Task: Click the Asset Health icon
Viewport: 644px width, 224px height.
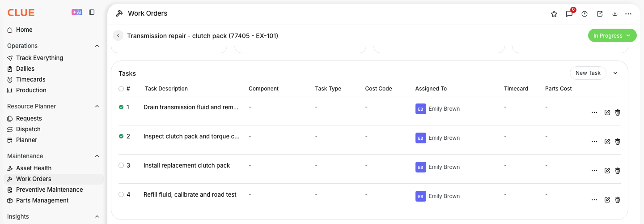Action: tap(10, 168)
